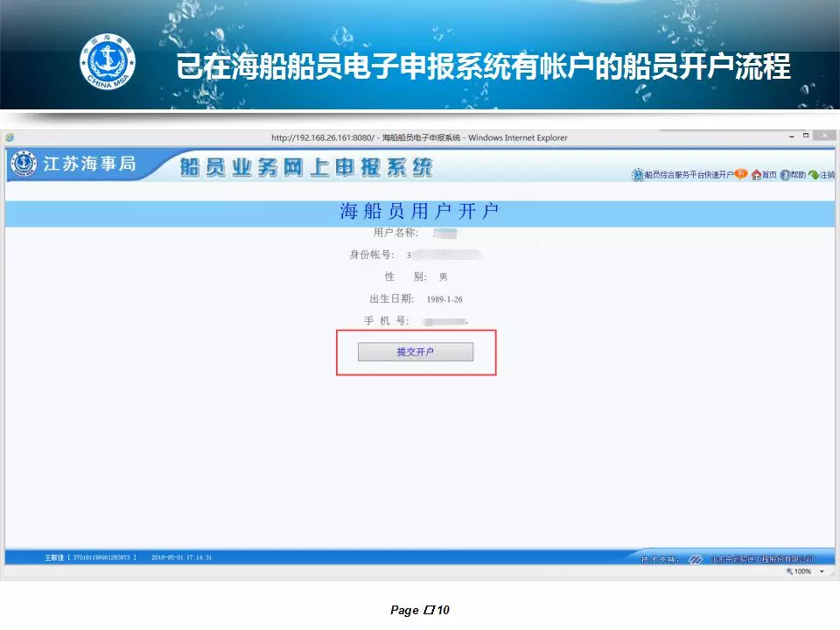Click the emblem icon before 船员综合服务平台
Viewport: 840px width, 630px height.
[x=637, y=175]
